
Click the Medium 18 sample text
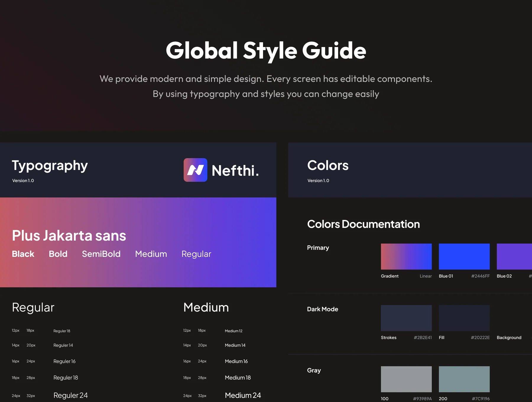pyautogui.click(x=238, y=377)
